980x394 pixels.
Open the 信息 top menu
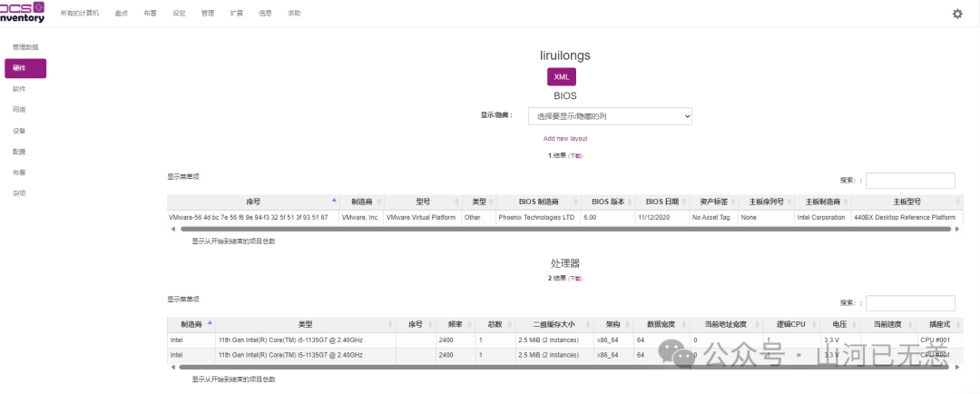click(265, 13)
